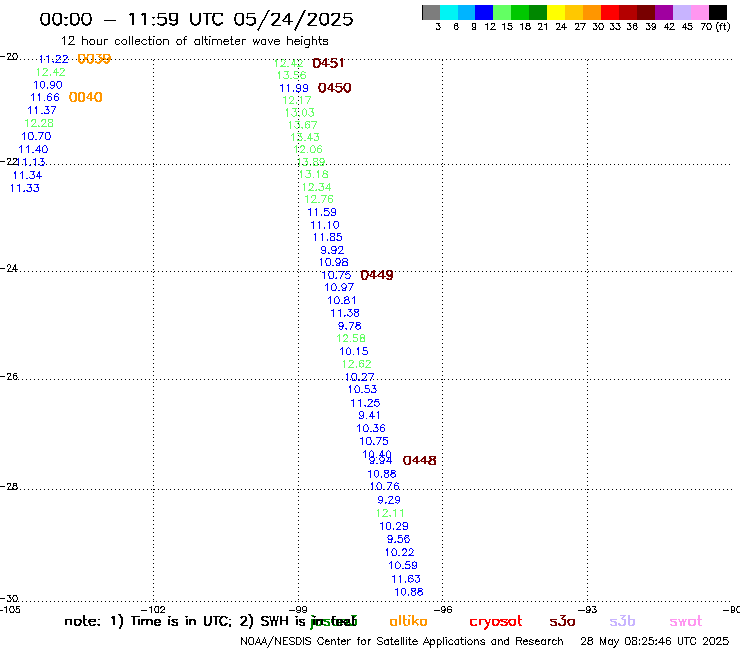The image size is (740, 650).
Task: Click the 11.40 wave height value
Action: [x=33, y=149]
